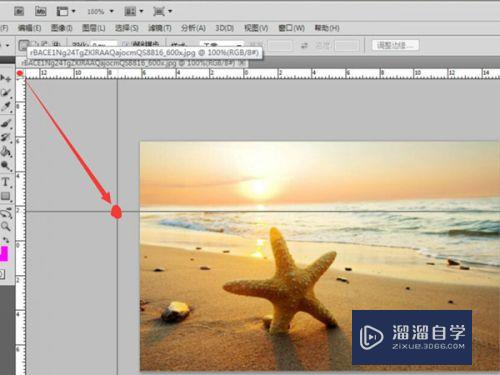
Task: Select the Dodge tool
Action: (6, 166)
